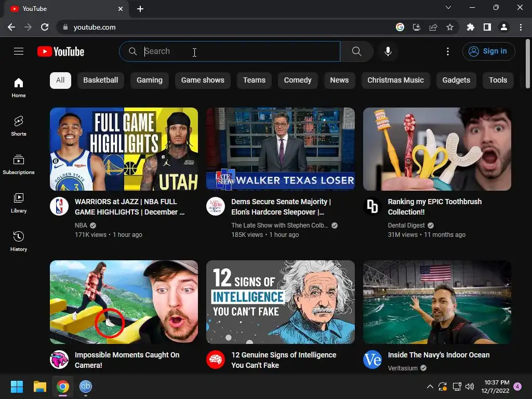Open the red brain channel avatar
This screenshot has width=532, height=399.
(x=216, y=360)
